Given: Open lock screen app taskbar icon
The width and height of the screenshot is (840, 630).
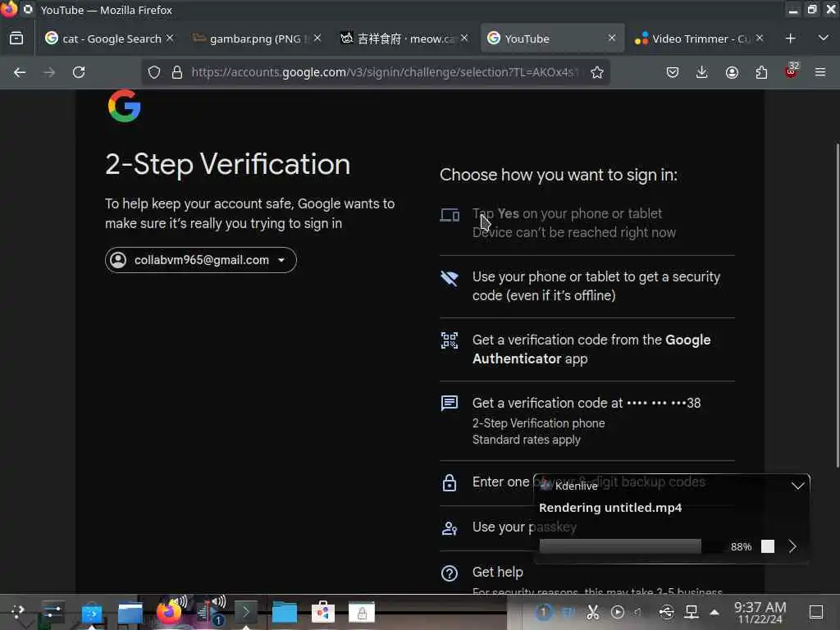Looking at the screenshot, I should [x=362, y=612].
